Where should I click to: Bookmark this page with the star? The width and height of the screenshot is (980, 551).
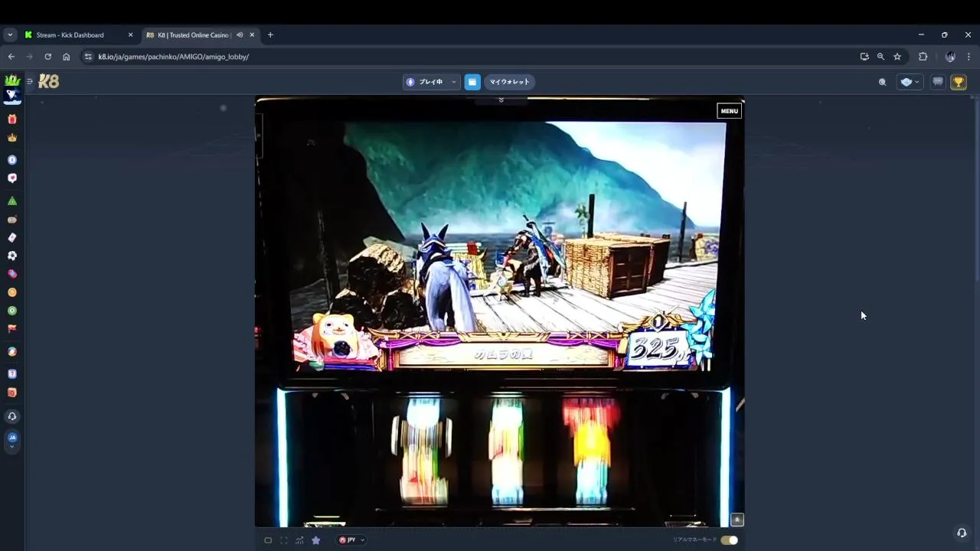pos(897,57)
